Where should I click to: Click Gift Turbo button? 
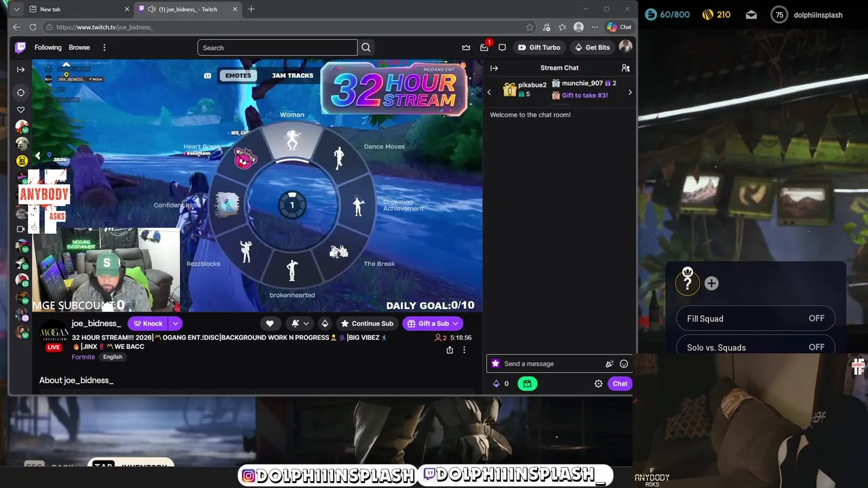point(539,47)
